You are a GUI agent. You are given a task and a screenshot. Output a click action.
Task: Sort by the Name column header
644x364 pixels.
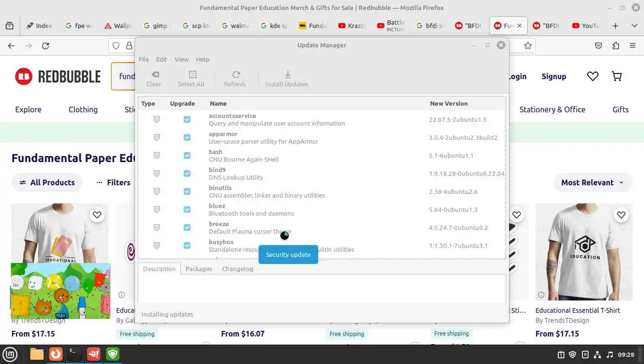coord(218,103)
